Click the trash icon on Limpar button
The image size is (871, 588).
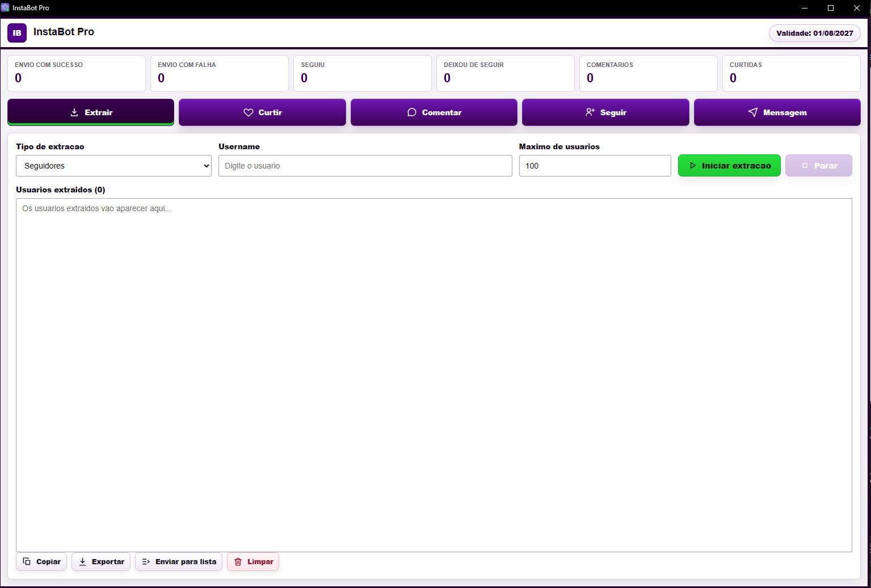tap(238, 562)
